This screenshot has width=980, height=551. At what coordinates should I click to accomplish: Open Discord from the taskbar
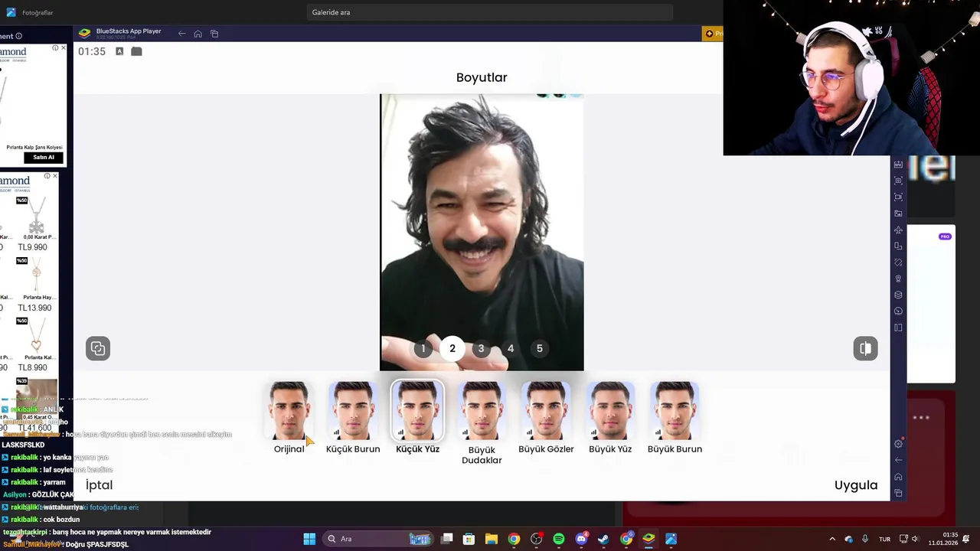pyautogui.click(x=581, y=539)
